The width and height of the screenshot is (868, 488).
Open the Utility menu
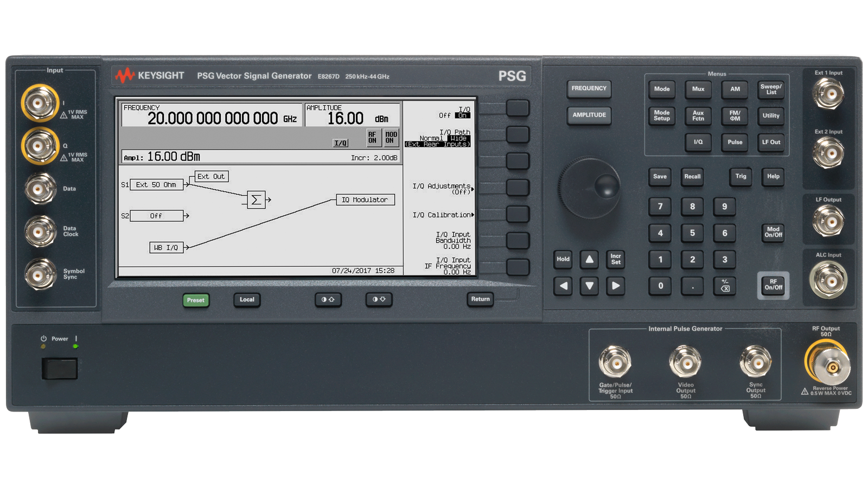(x=771, y=115)
